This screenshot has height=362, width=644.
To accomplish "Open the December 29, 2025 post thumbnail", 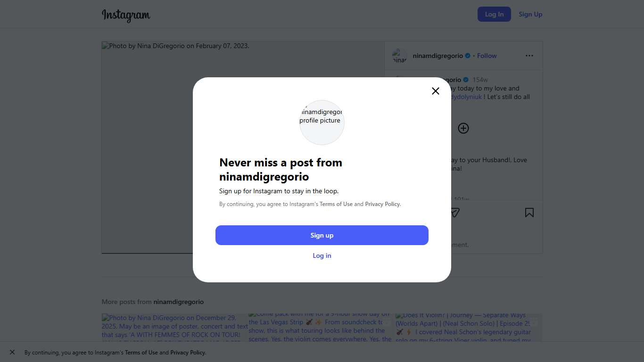I will tap(174, 328).
